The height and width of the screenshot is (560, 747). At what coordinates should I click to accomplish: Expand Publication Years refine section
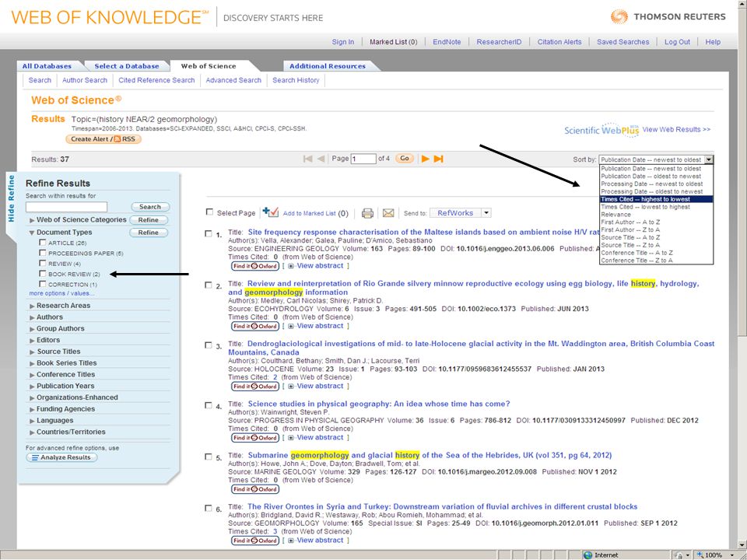32,387
